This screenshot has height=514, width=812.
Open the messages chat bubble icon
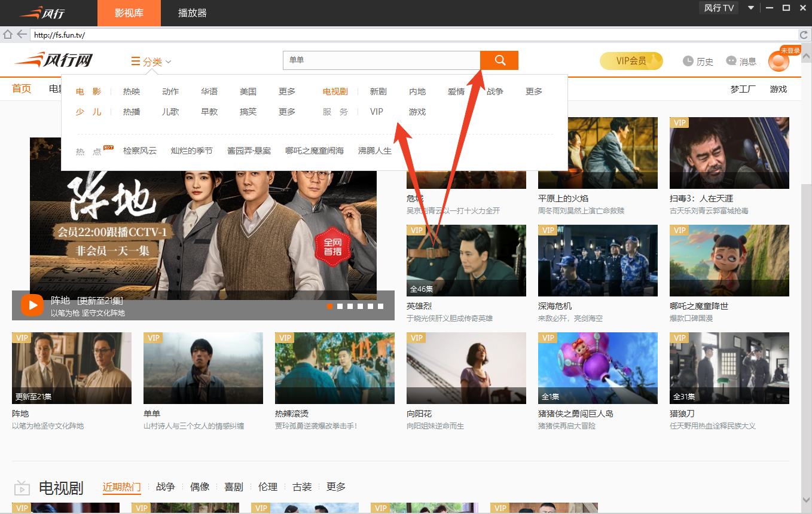(731, 61)
